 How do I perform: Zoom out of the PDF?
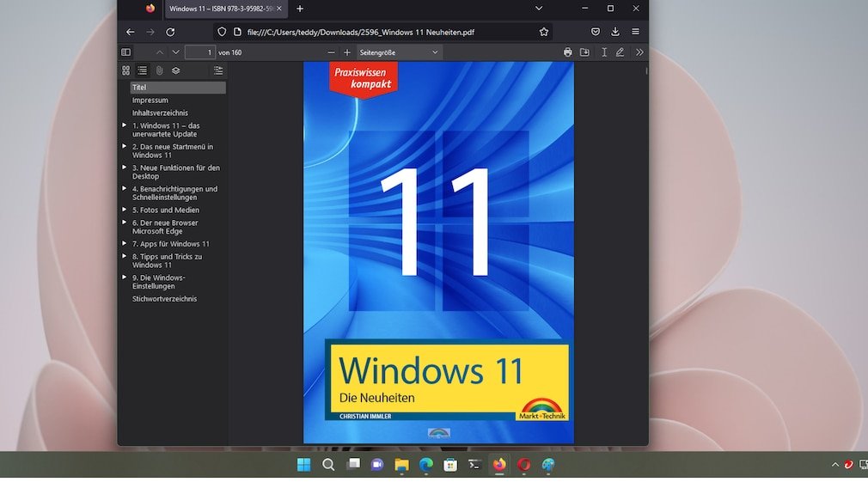[331, 52]
